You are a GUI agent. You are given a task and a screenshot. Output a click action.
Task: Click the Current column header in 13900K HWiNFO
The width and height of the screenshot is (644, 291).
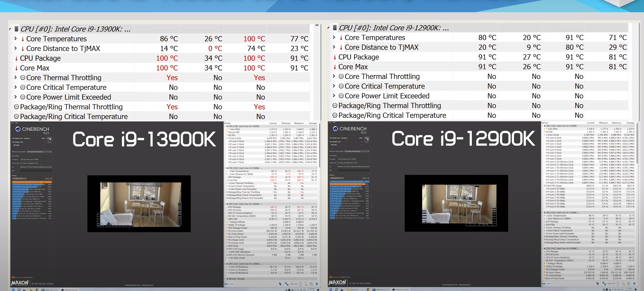pyautogui.click(x=273, y=123)
